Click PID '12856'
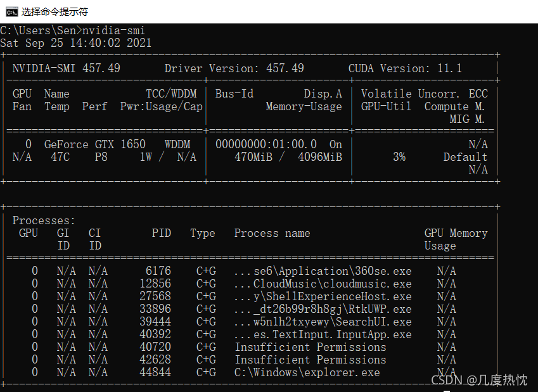The image size is (538, 392). (x=155, y=284)
